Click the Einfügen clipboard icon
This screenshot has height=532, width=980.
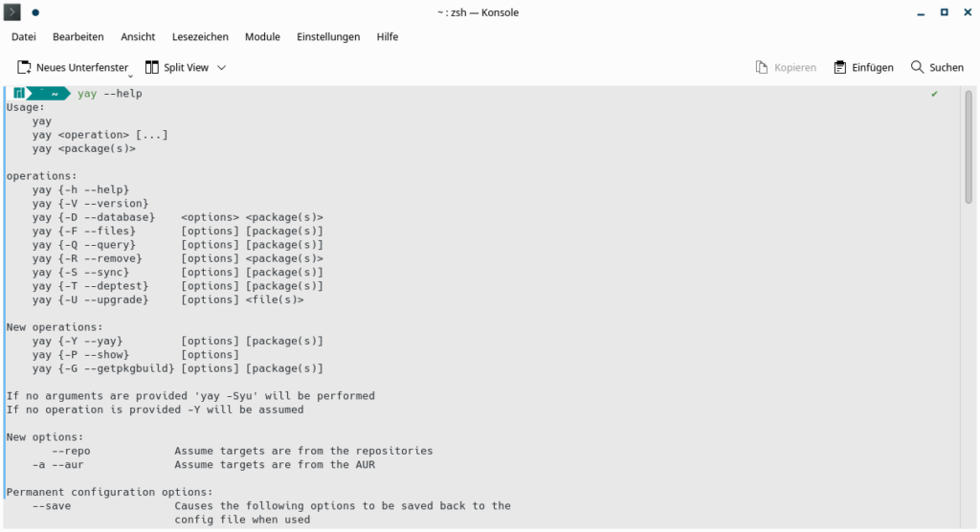tap(840, 68)
